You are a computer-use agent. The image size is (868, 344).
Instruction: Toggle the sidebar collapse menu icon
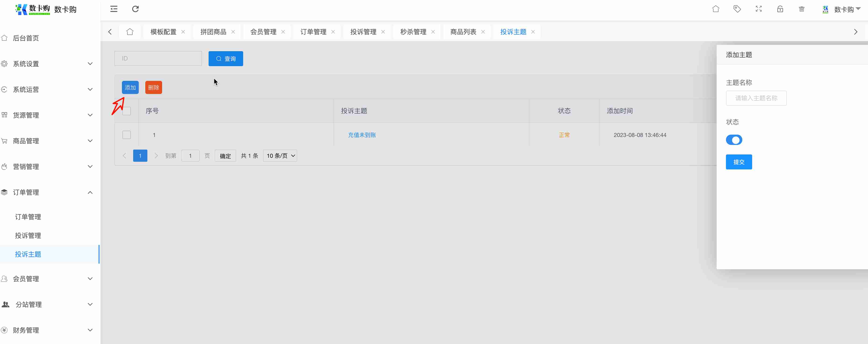click(114, 9)
